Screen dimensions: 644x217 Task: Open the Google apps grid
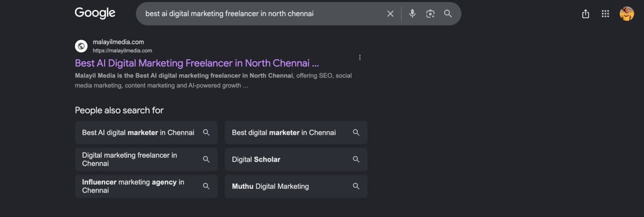pyautogui.click(x=605, y=14)
